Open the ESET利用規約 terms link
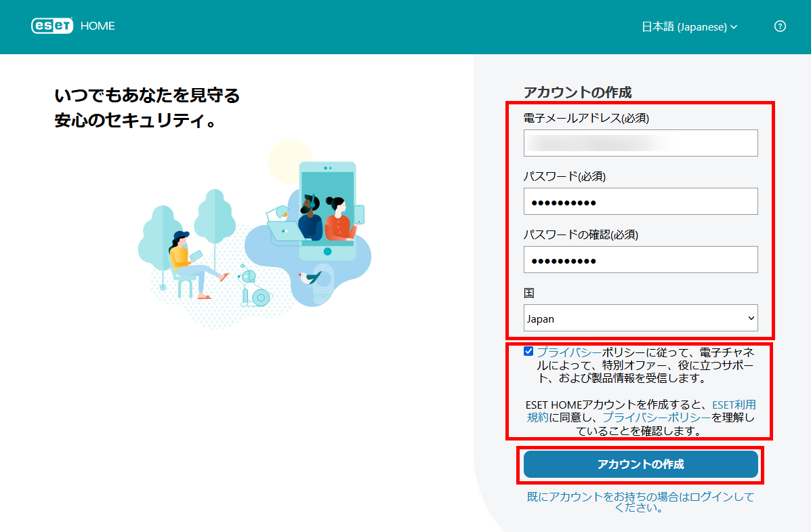Image resolution: width=811 pixels, height=532 pixels. [x=734, y=405]
